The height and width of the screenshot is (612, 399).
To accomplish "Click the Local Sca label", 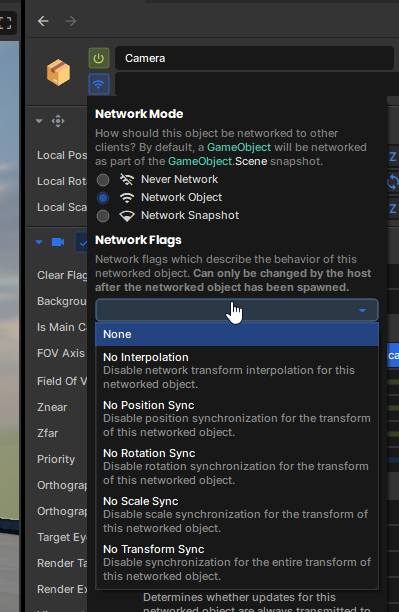I will (x=62, y=207).
